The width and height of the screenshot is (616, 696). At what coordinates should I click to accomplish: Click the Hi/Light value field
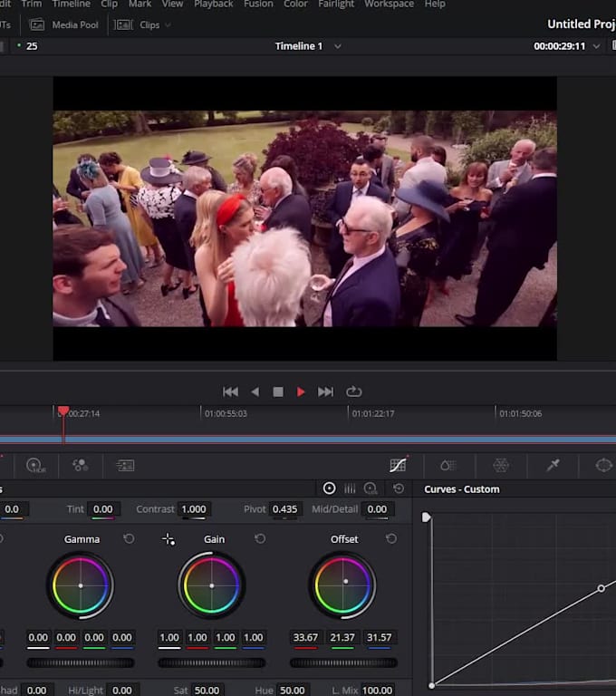(x=121, y=691)
